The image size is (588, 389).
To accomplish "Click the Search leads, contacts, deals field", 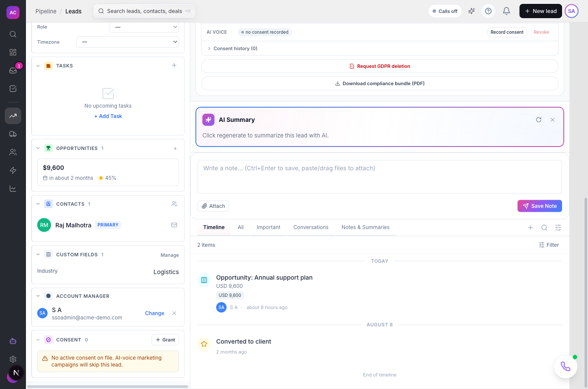I will (x=144, y=11).
